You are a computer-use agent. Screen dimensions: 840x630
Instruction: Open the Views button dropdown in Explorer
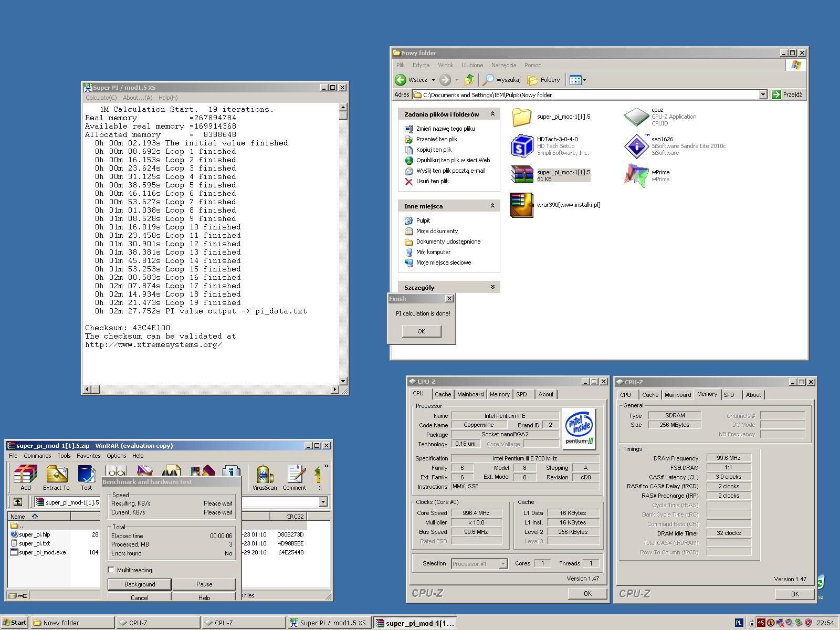tap(584, 80)
